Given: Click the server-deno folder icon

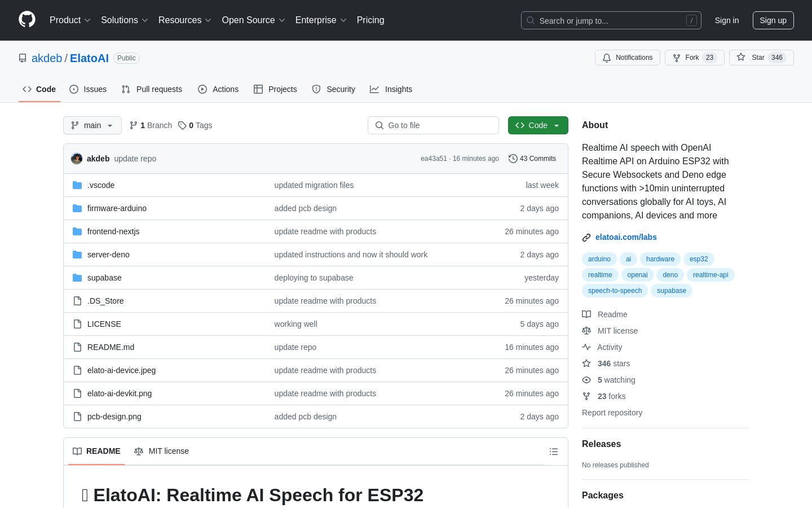Looking at the screenshot, I should point(77,255).
